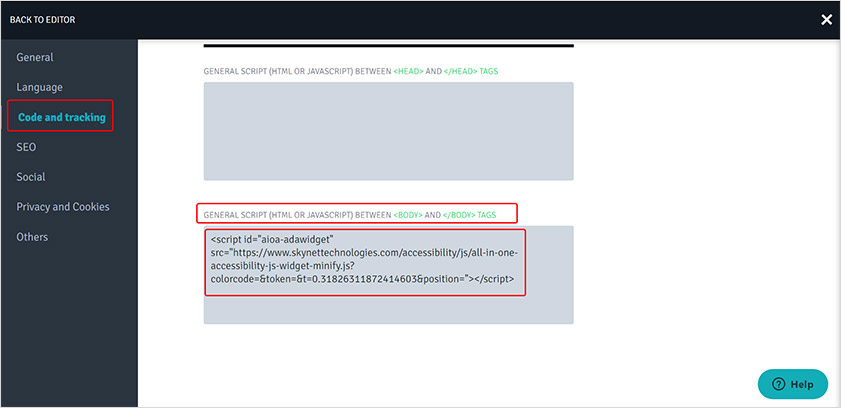The width and height of the screenshot is (841, 408).
Task: Click the green </BODY> TAGS label
Action: [x=469, y=215]
